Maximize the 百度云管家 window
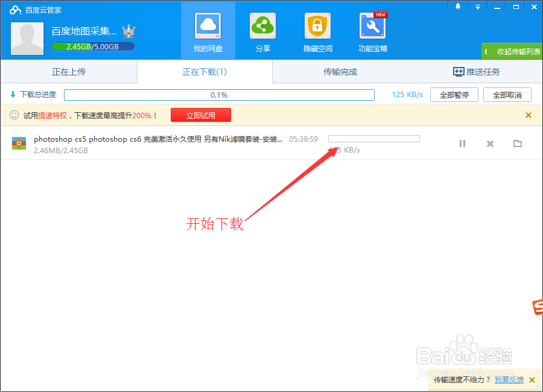 click(x=516, y=7)
